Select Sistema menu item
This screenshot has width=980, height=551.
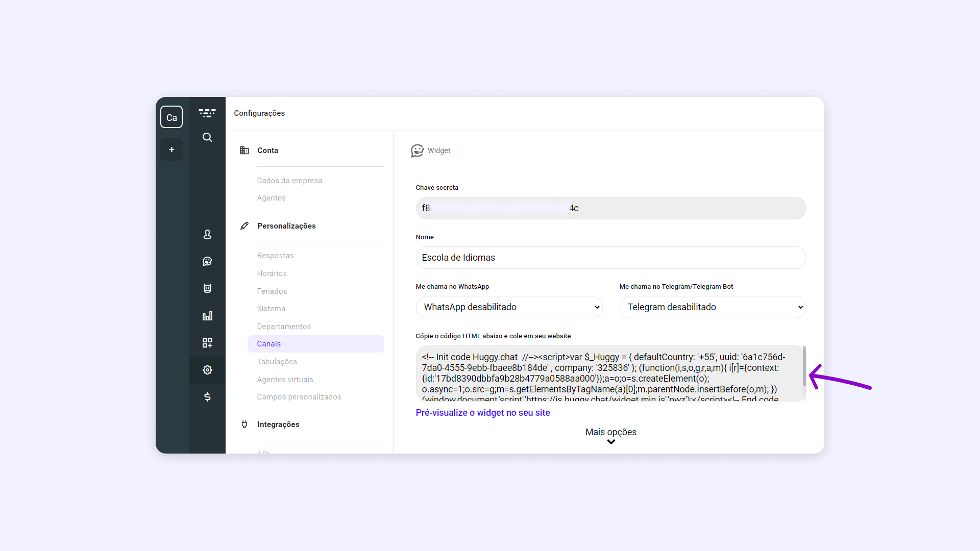271,309
